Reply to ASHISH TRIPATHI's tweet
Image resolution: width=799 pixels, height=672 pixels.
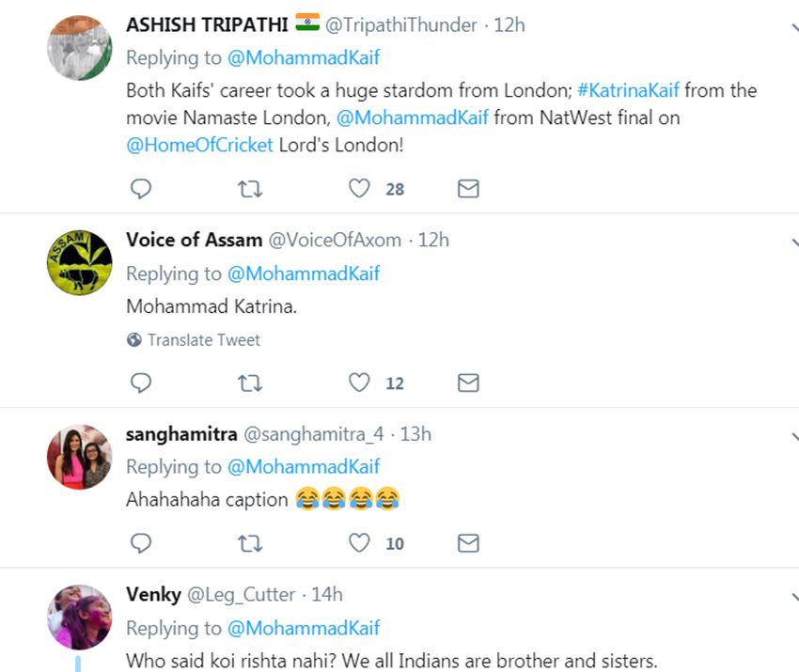point(140,189)
